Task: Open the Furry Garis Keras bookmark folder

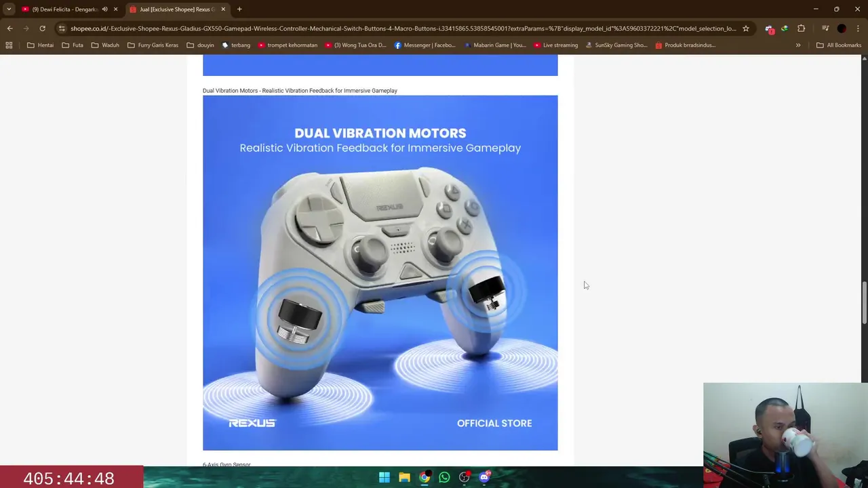Action: (153, 45)
